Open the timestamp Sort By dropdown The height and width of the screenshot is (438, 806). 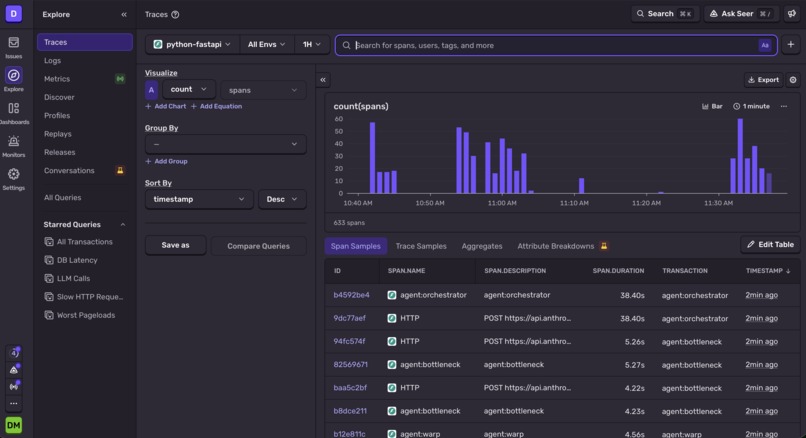pos(199,199)
